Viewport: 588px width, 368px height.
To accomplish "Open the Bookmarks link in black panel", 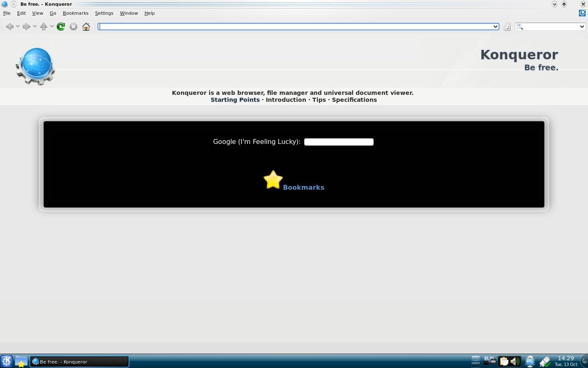I will coord(303,187).
